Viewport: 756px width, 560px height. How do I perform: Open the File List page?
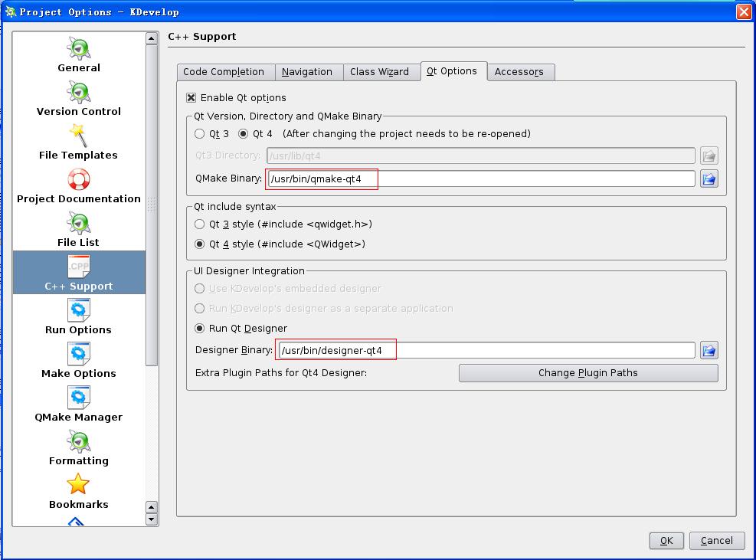click(x=79, y=230)
